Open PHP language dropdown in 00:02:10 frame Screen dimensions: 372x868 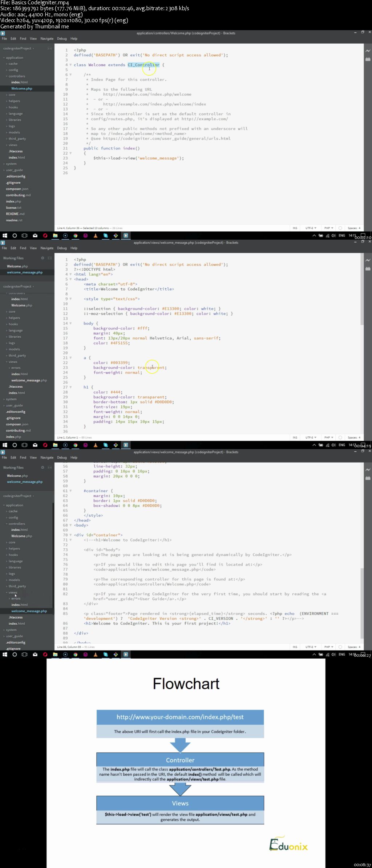click(x=329, y=228)
